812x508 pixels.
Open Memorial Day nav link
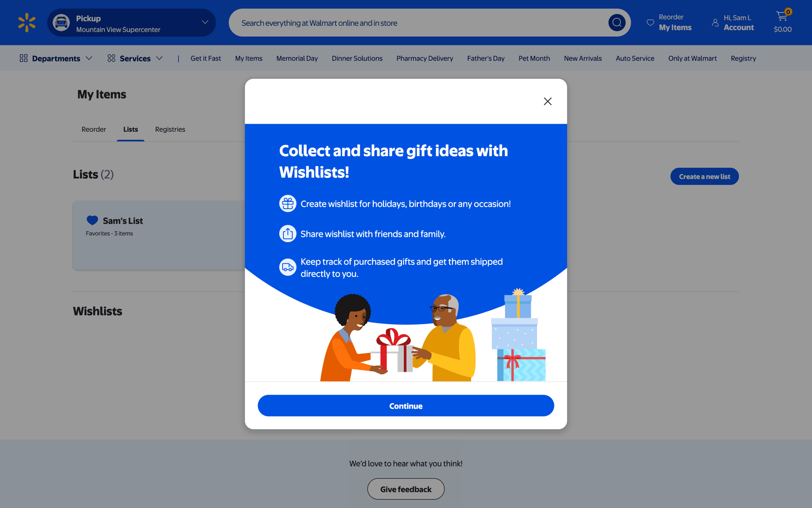tap(297, 58)
